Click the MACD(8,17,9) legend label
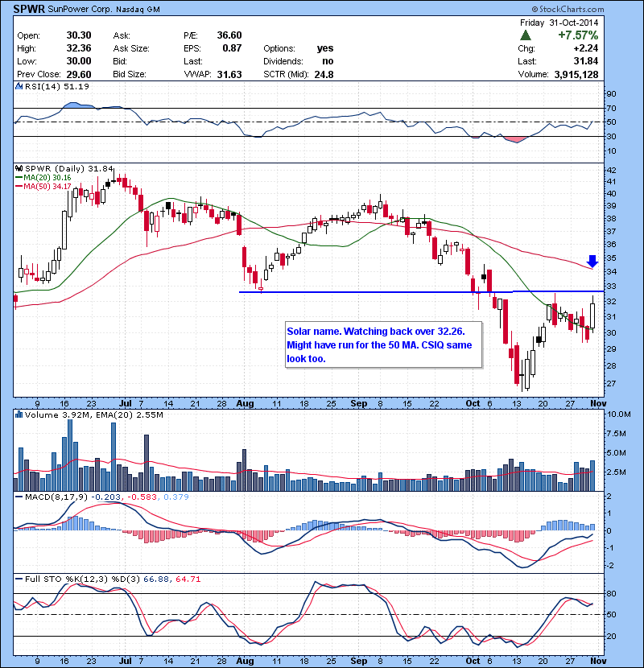Screen dimensions: 644x668 (56, 497)
